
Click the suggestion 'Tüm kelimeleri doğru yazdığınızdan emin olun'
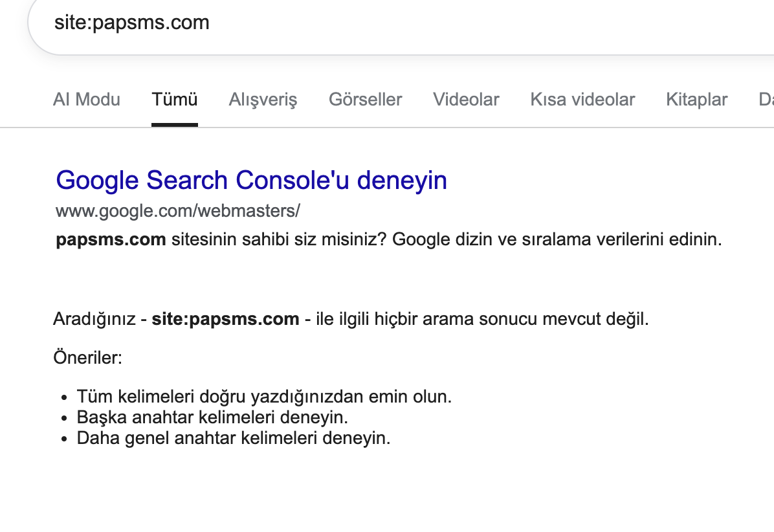(x=264, y=397)
